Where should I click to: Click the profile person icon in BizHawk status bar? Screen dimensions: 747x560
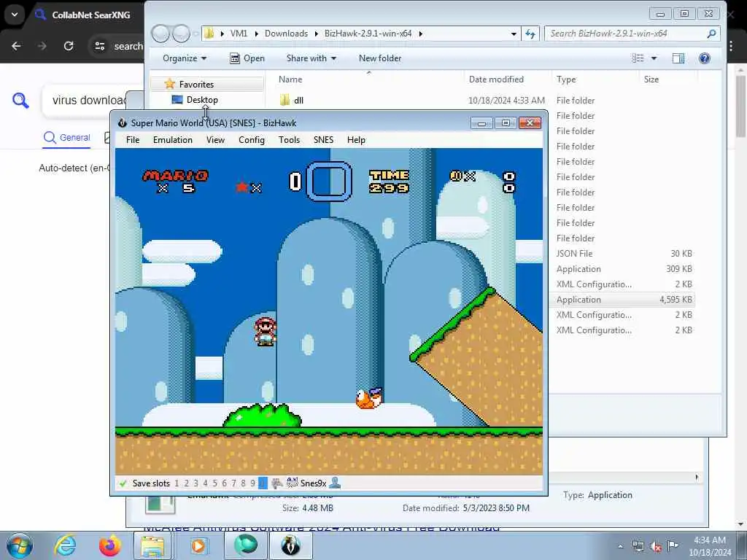coord(335,483)
